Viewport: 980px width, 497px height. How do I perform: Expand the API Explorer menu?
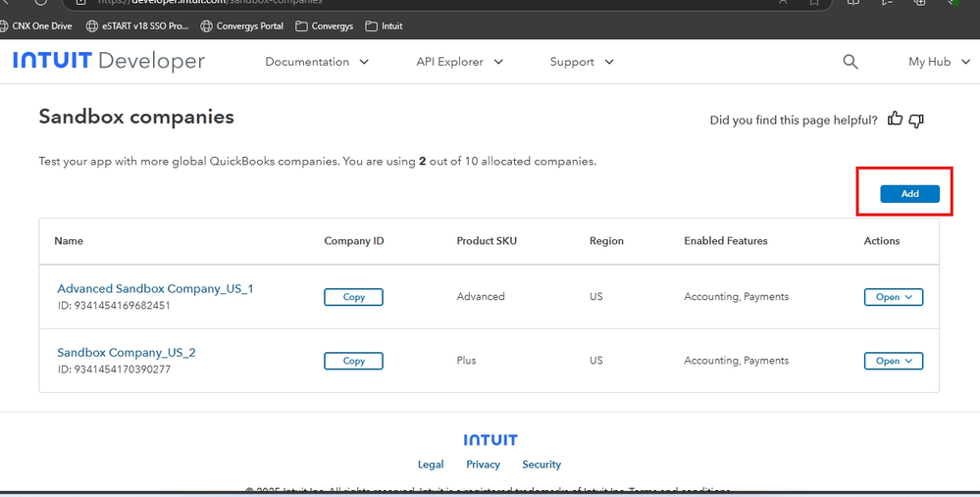(459, 62)
